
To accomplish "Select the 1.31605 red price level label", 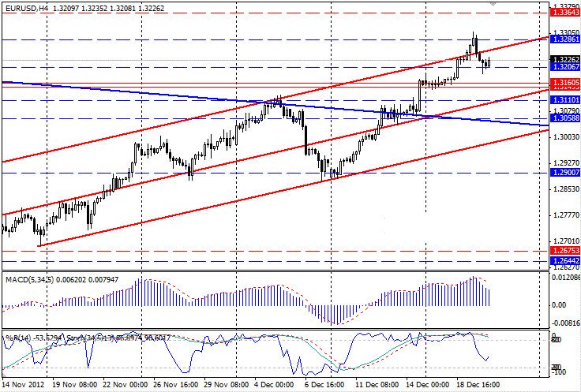I will coord(564,83).
